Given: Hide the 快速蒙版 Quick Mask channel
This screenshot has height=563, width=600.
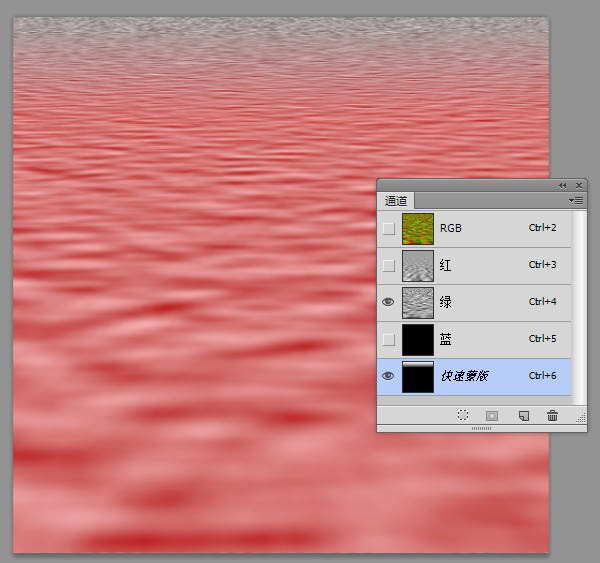Looking at the screenshot, I should click(388, 376).
